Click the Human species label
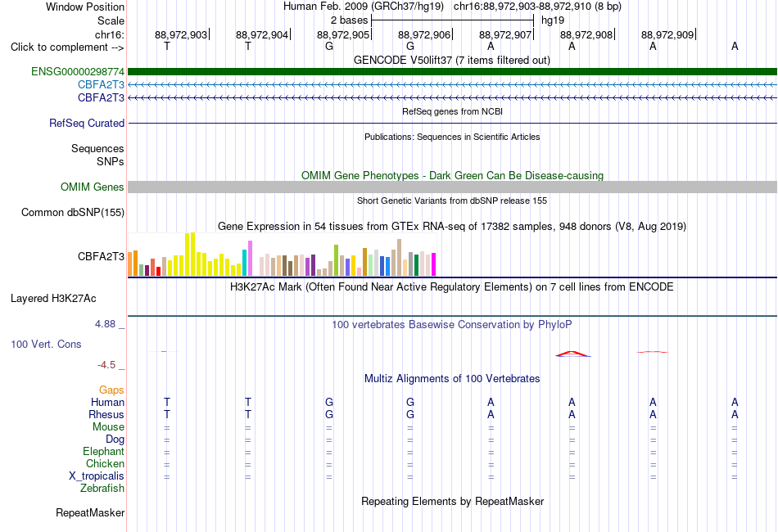778x532 pixels. [107, 402]
